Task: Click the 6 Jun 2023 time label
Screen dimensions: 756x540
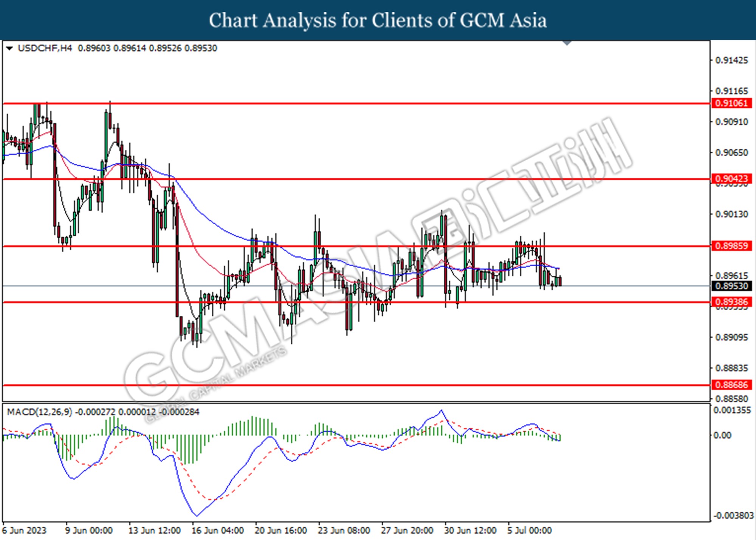Action: 25,531
